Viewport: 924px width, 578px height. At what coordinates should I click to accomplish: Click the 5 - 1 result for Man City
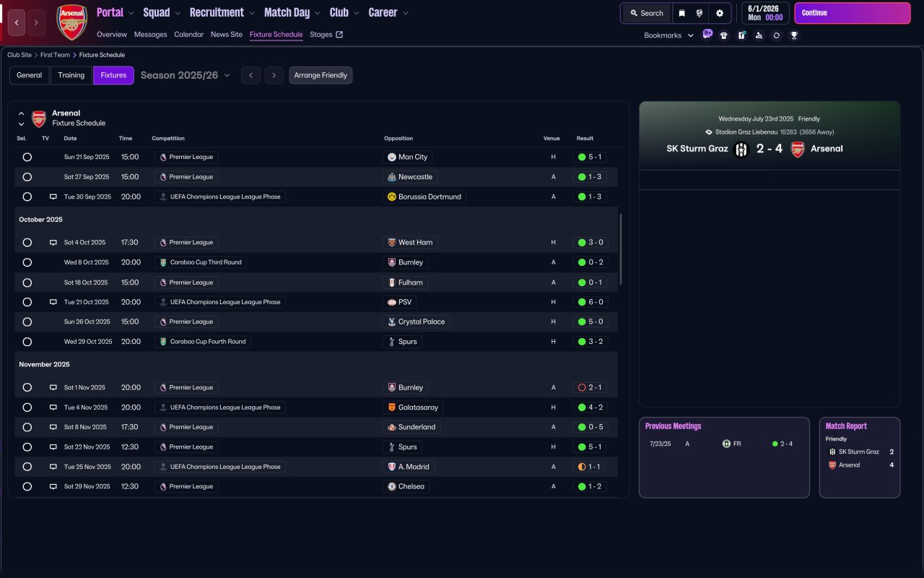[x=590, y=157]
